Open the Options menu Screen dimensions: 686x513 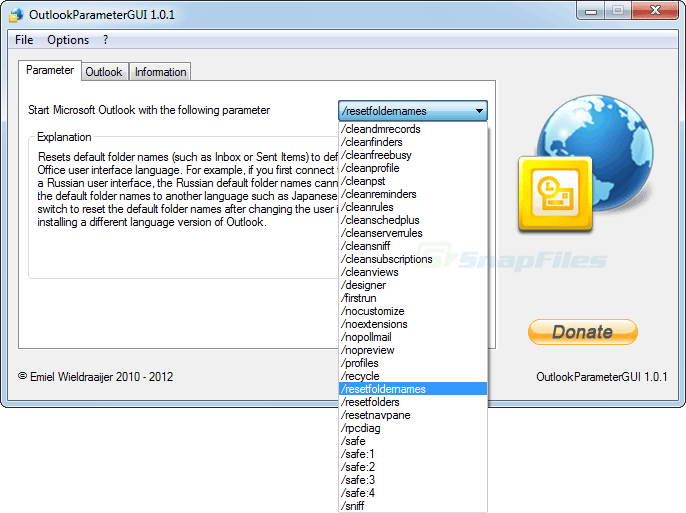click(x=68, y=40)
